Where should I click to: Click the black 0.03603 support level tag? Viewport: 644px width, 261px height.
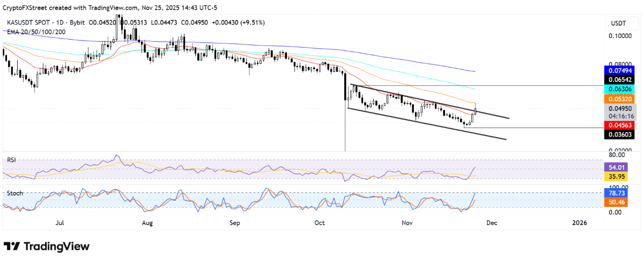[621, 135]
